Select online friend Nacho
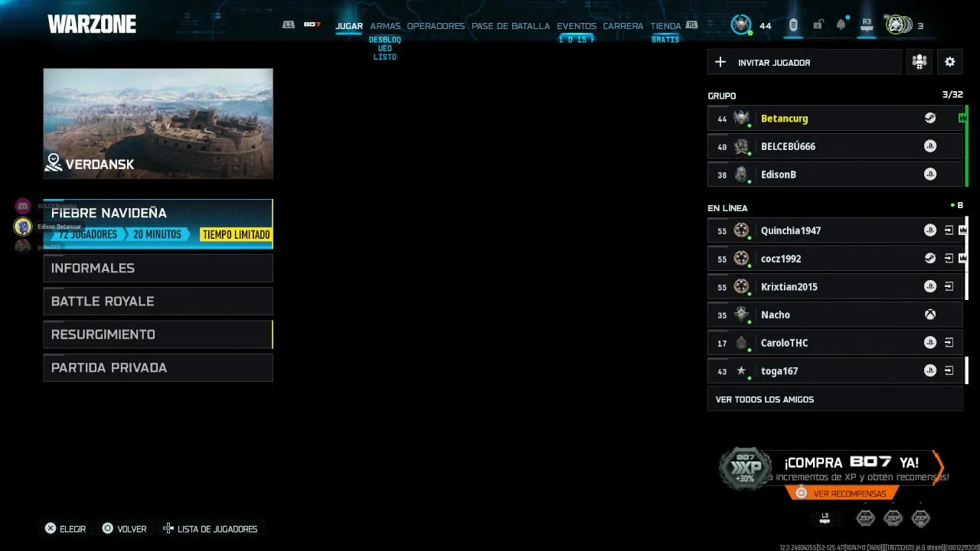Screen dimensions: 980x551 (x=835, y=315)
